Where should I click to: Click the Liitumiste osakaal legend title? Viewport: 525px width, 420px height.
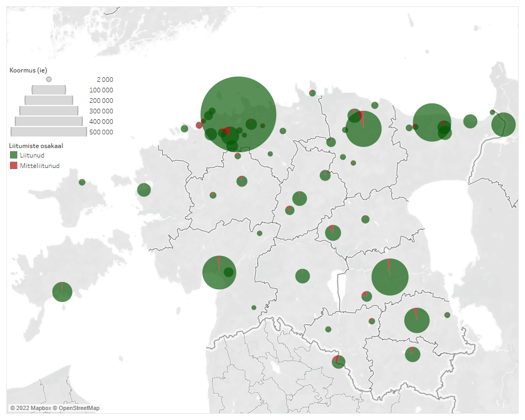(36, 146)
